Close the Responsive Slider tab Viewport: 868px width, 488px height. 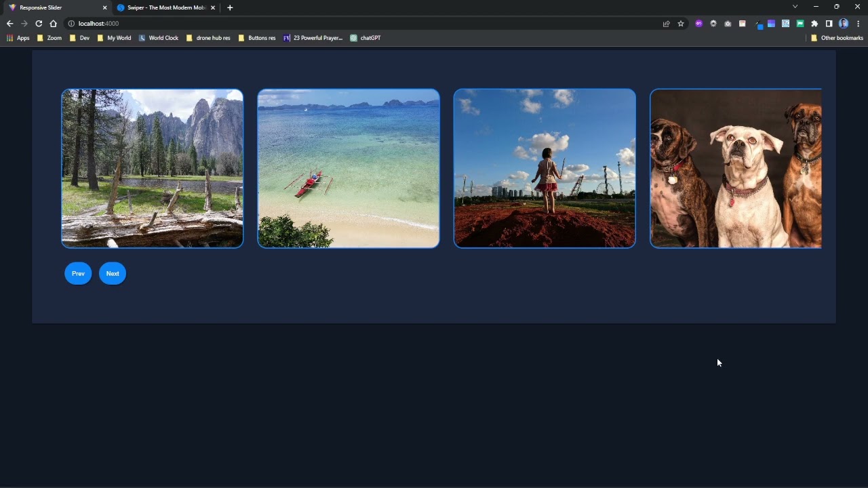click(x=104, y=7)
